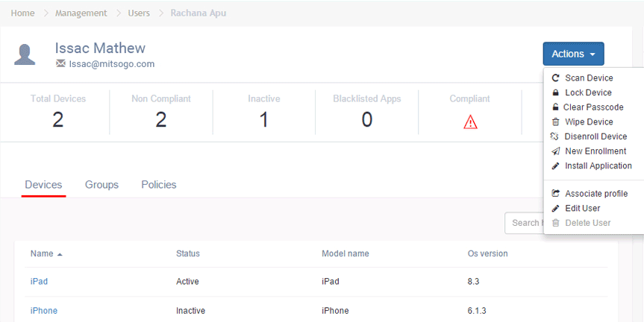Viewport: 644px width, 322px height.
Task: Go to Home in breadcrumb
Action: pyautogui.click(x=22, y=13)
